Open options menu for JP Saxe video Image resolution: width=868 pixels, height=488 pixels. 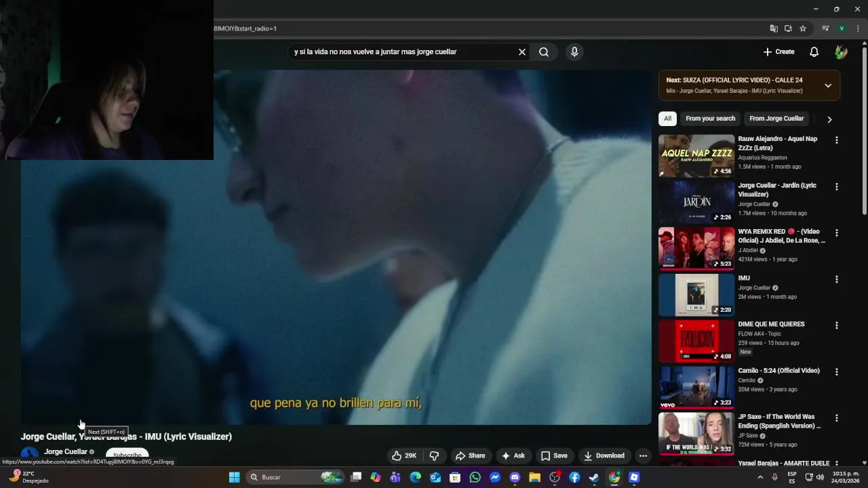click(x=837, y=418)
